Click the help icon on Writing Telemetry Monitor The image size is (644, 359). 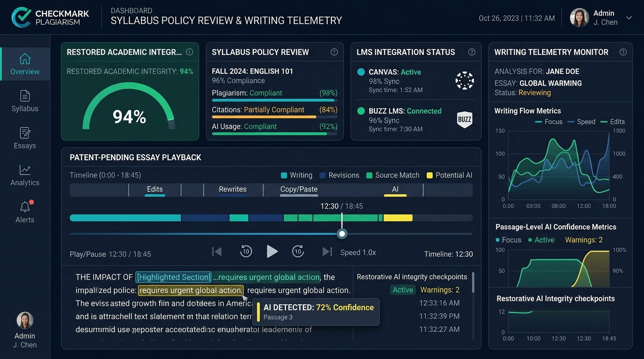[x=623, y=52]
